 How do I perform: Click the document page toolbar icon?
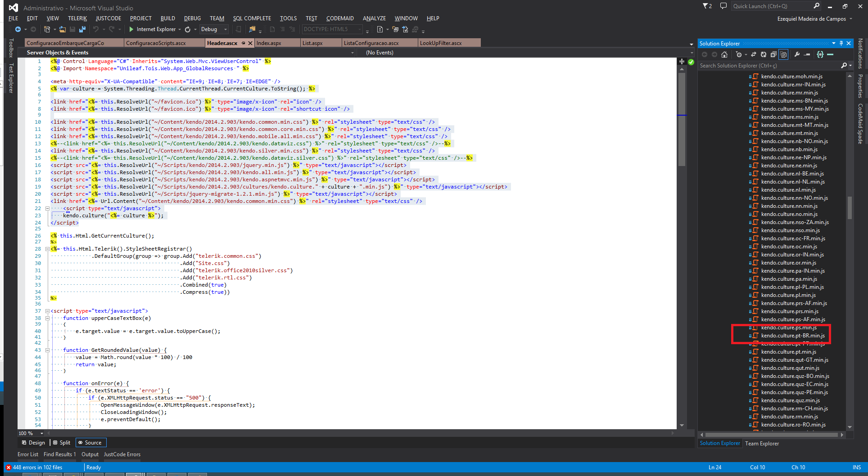pos(380,29)
